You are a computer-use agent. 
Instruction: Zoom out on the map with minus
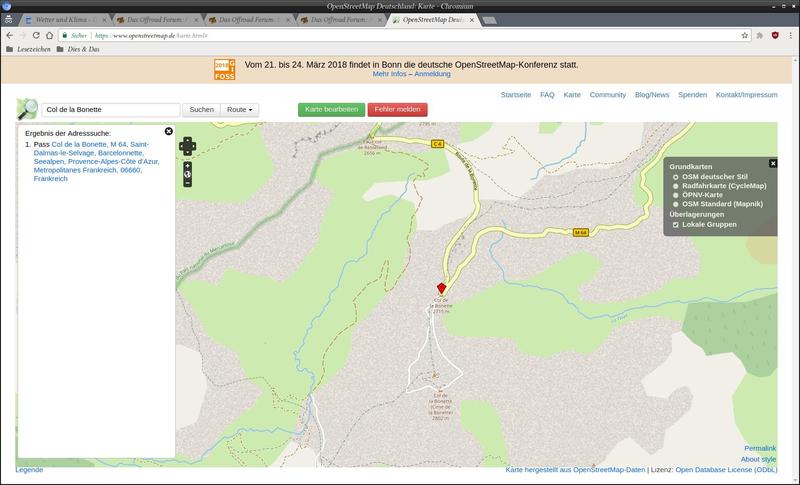coord(187,183)
